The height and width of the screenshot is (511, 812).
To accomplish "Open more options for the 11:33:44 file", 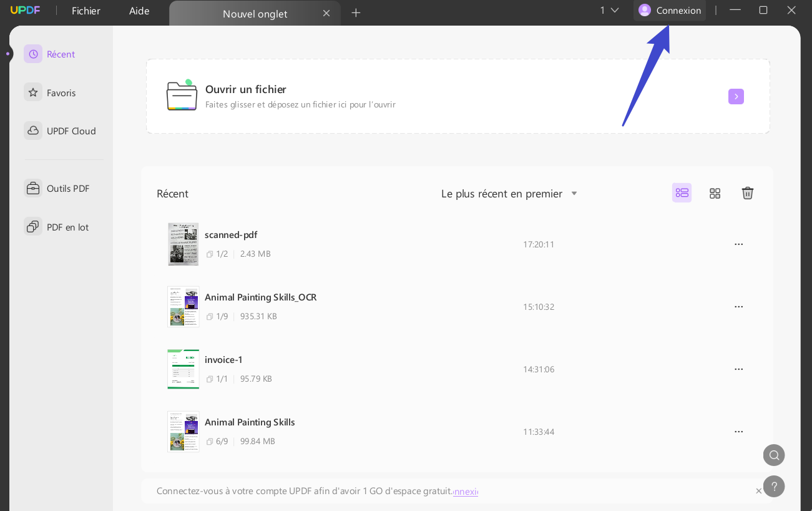I will (x=739, y=432).
